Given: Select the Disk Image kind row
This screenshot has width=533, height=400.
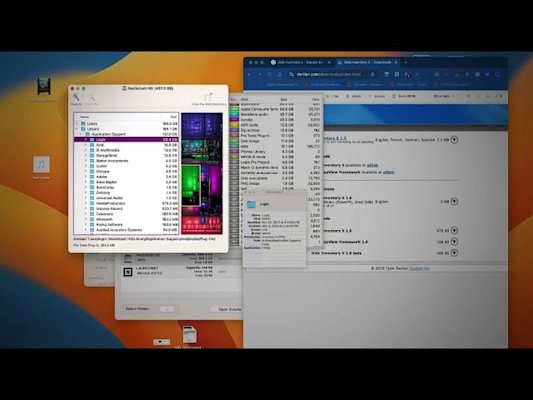Looking at the screenshot, I should [x=275, y=141].
